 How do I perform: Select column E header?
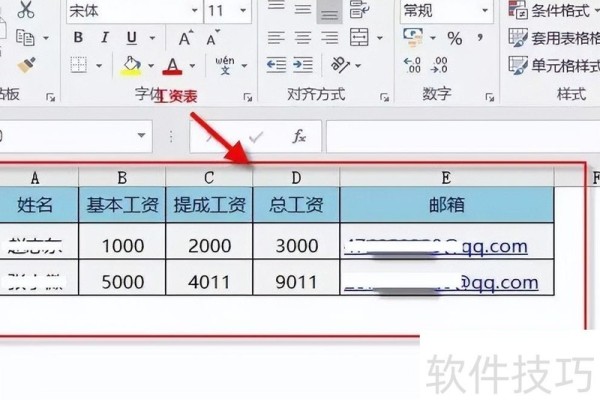(447, 178)
